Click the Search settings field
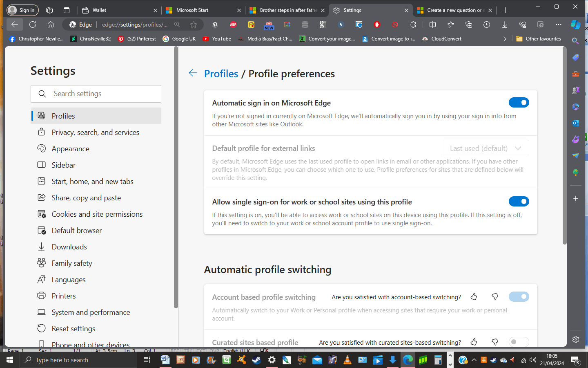This screenshot has width=588, height=368. click(96, 94)
